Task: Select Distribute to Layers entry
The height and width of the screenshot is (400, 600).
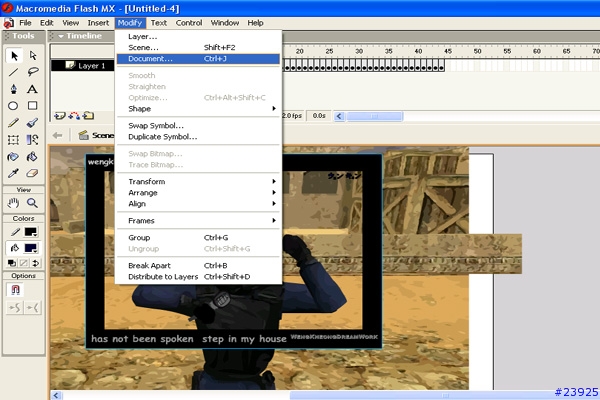Action: (198, 276)
